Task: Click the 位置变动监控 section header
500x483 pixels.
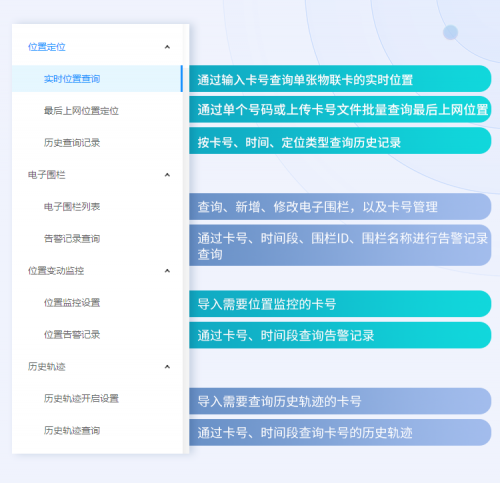Action: [x=97, y=271]
